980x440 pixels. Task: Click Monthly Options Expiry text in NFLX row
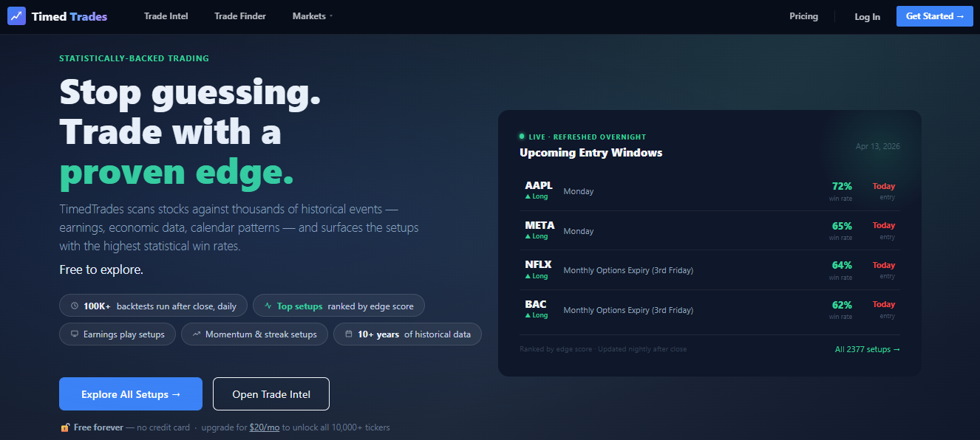tap(628, 270)
